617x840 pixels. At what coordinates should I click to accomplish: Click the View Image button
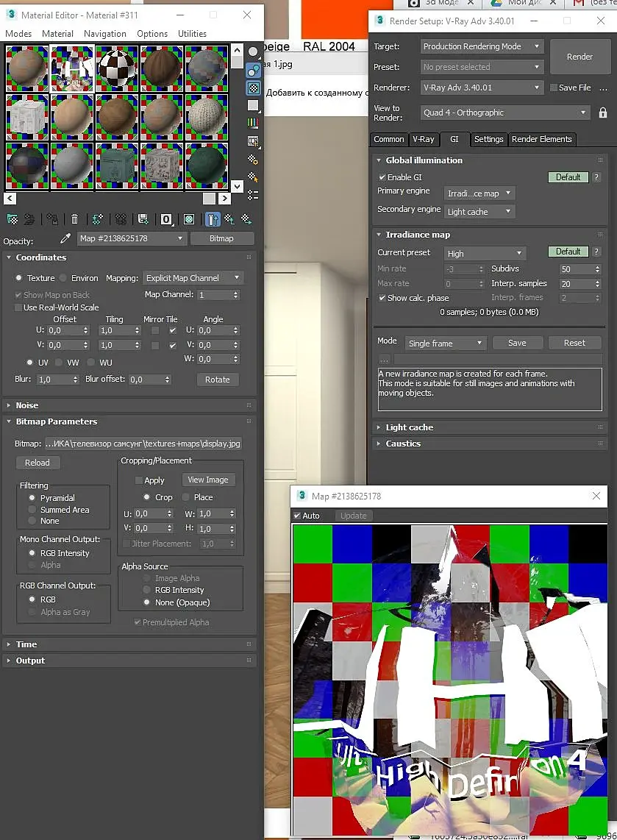(x=208, y=480)
